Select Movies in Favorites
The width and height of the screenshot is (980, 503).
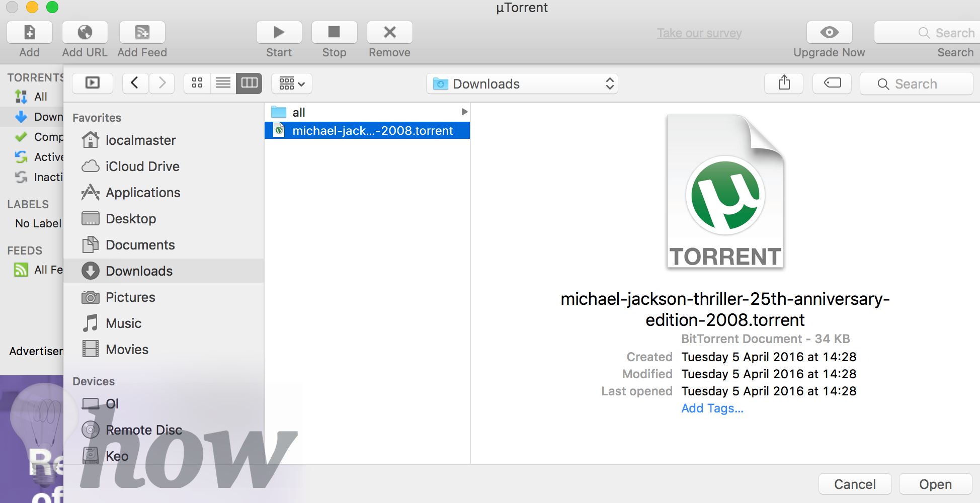point(164,350)
